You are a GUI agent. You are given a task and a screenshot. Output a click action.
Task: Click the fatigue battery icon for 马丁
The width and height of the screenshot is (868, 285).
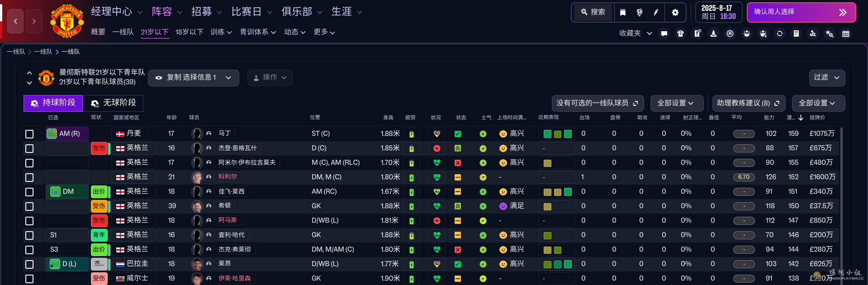click(412, 134)
